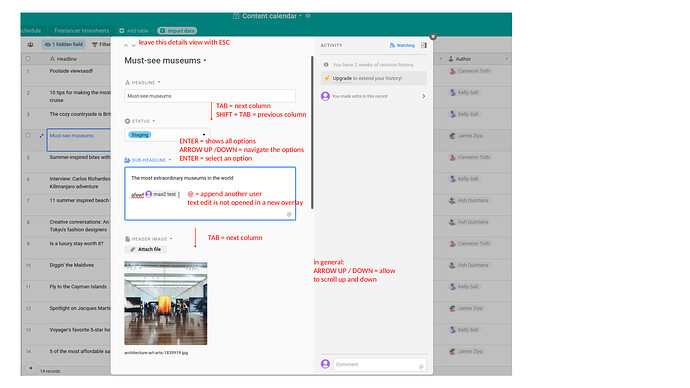Select the Staging status pill
Image resolution: width=690 pixels, height=388 pixels.
tap(139, 135)
